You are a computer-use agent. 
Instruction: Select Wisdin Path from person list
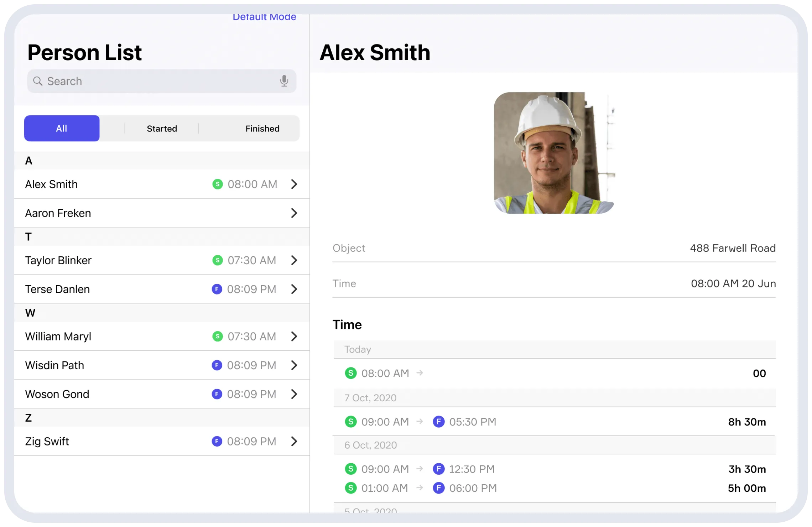55,365
